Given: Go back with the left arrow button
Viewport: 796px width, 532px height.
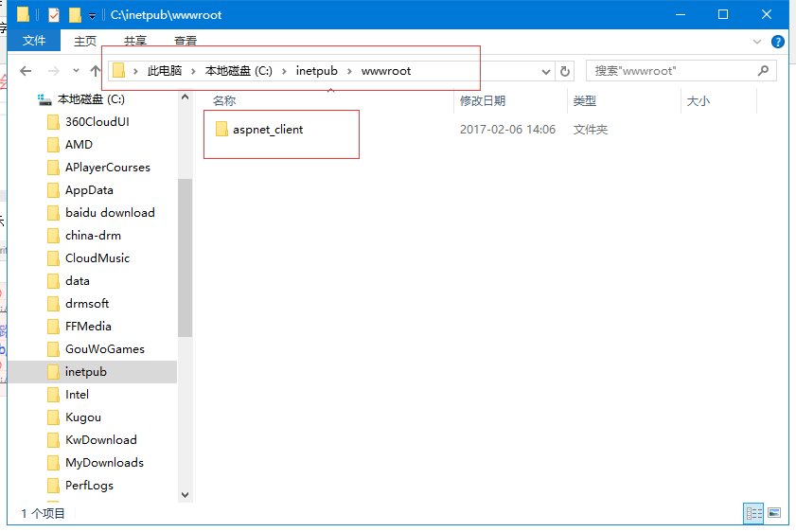Looking at the screenshot, I should [x=26, y=71].
